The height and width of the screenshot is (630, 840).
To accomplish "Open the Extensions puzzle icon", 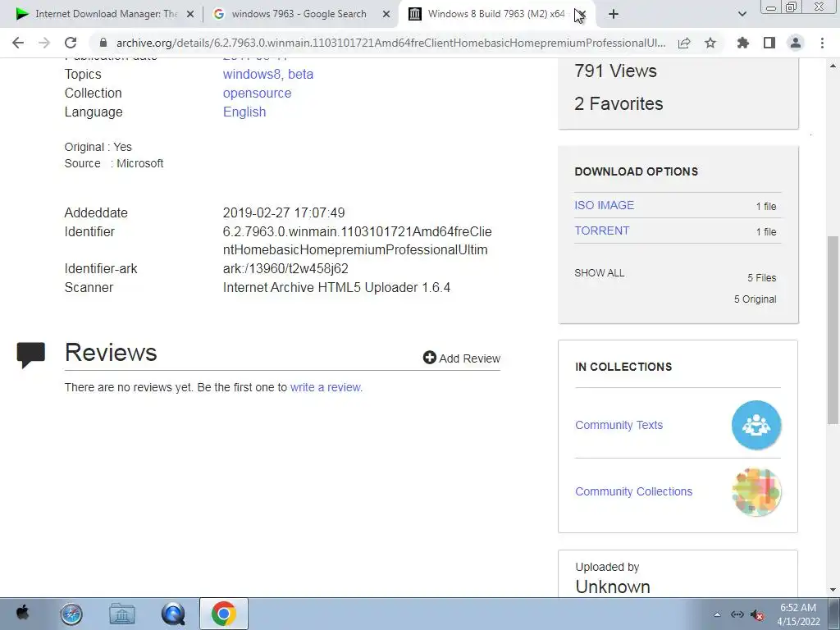I will tap(742, 43).
